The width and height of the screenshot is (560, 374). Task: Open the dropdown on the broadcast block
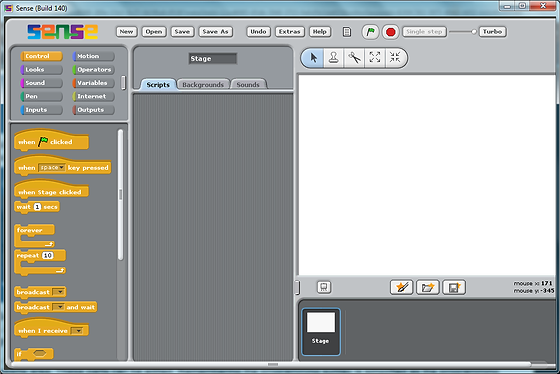pyautogui.click(x=59, y=292)
